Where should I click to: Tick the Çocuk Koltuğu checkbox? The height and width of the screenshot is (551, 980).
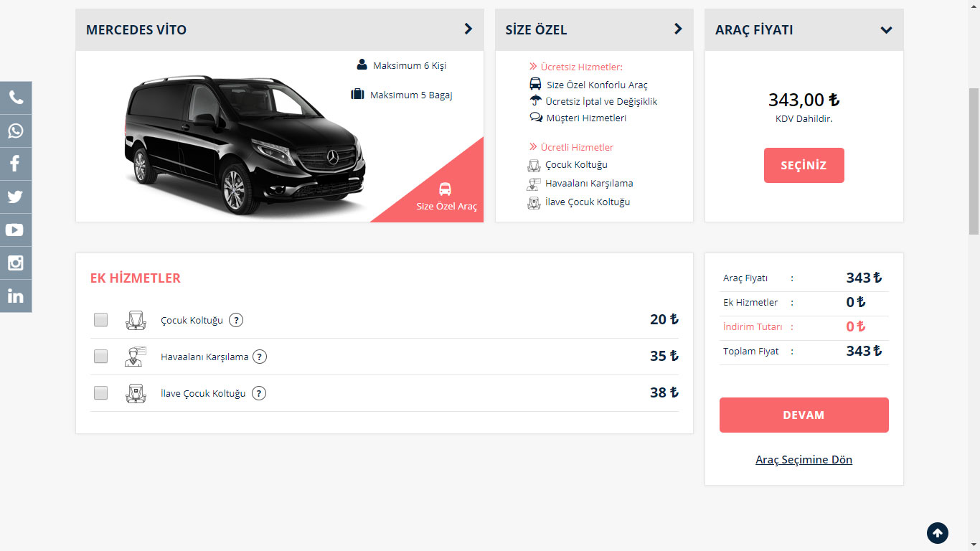[x=100, y=320]
